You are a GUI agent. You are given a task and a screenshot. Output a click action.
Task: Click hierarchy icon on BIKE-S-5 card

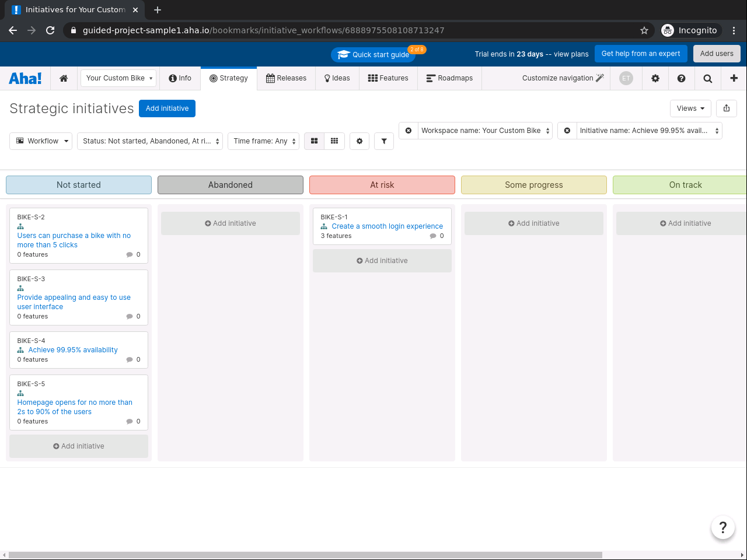pos(20,393)
